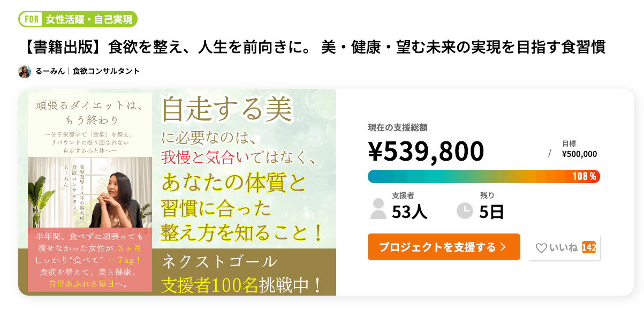Click the arrow chevron on support button
This screenshot has height=309, width=644.
tap(503, 247)
